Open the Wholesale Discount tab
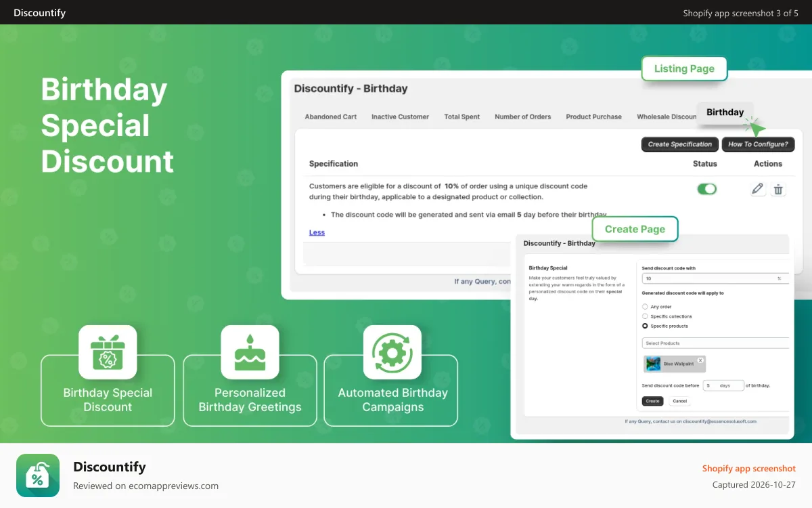The image size is (812, 508). 667,117
